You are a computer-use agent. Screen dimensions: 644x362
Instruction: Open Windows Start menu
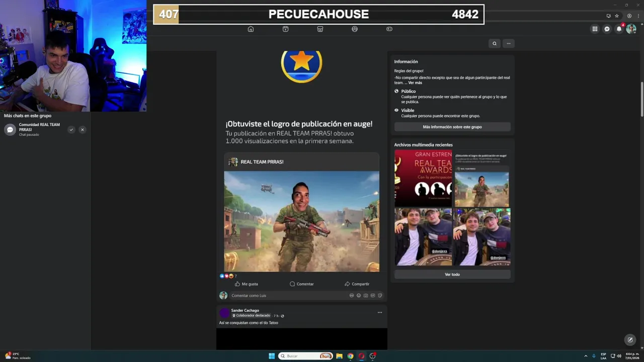click(272, 356)
